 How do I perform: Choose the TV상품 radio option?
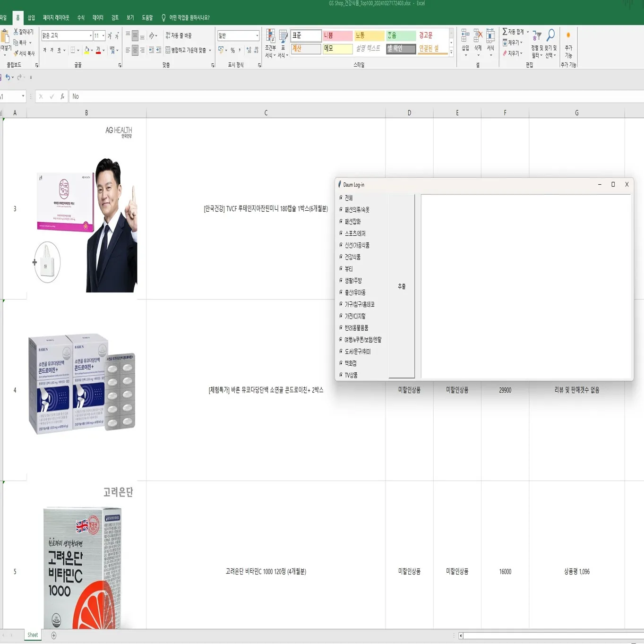pos(341,375)
